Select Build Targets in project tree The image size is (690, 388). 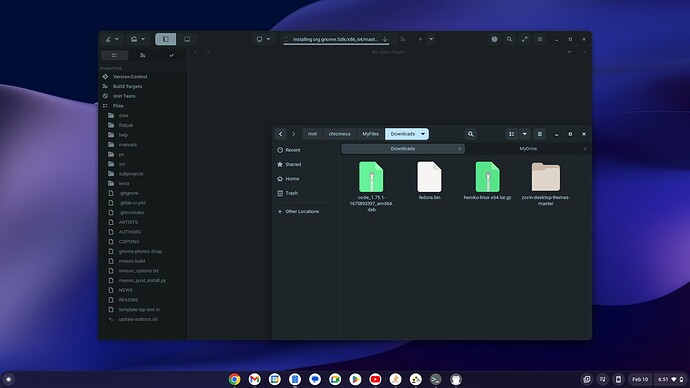127,86
